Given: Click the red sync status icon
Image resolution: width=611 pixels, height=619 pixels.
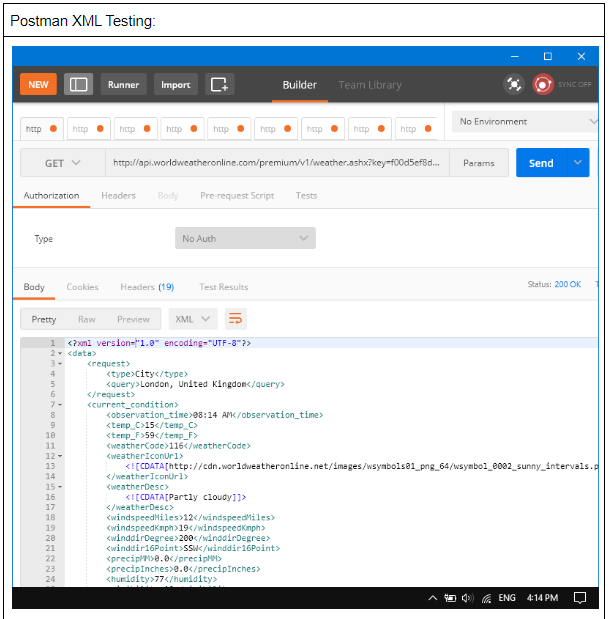Looking at the screenshot, I should [543, 84].
